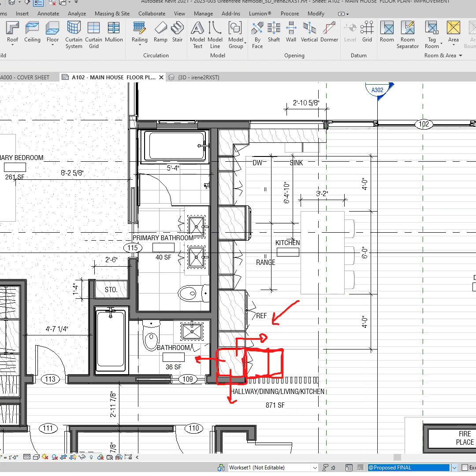This screenshot has height=476, width=476.
Task: Select the Mullion tool
Action: pyautogui.click(x=114, y=33)
